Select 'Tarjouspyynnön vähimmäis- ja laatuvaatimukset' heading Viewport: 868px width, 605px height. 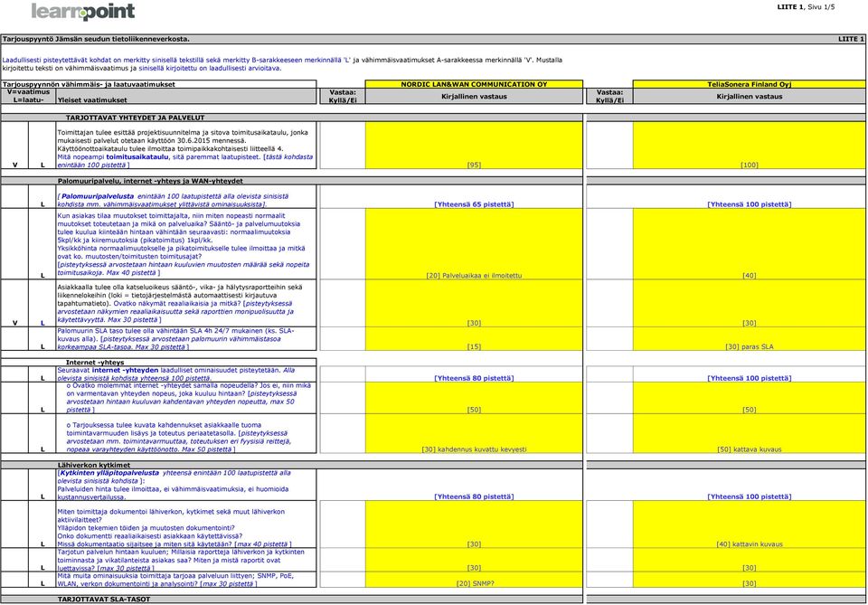tap(89, 84)
